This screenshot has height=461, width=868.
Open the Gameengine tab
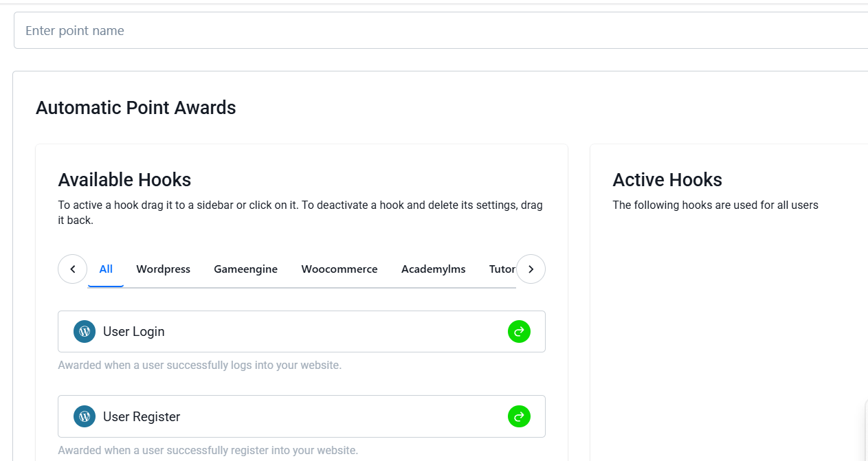pos(246,269)
